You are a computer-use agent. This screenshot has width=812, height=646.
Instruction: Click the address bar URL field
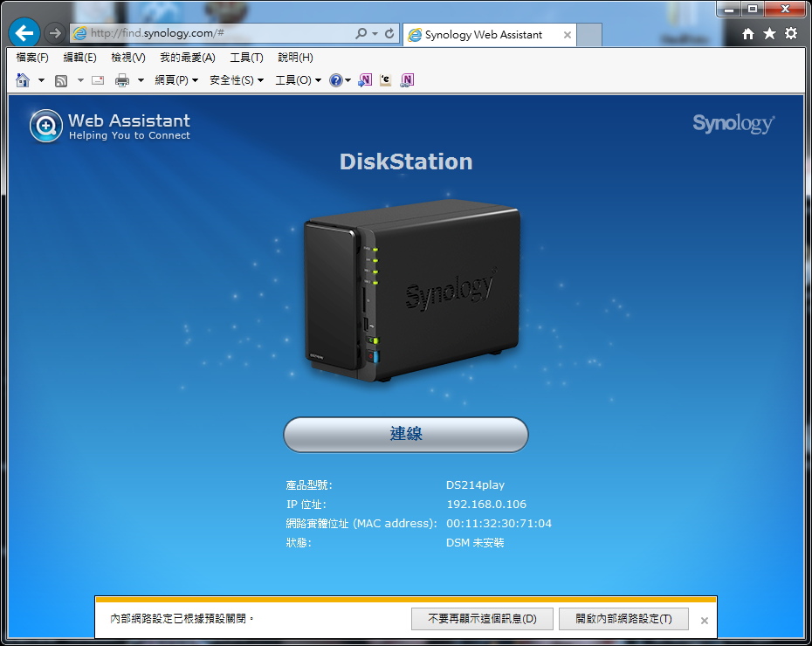[x=220, y=33]
